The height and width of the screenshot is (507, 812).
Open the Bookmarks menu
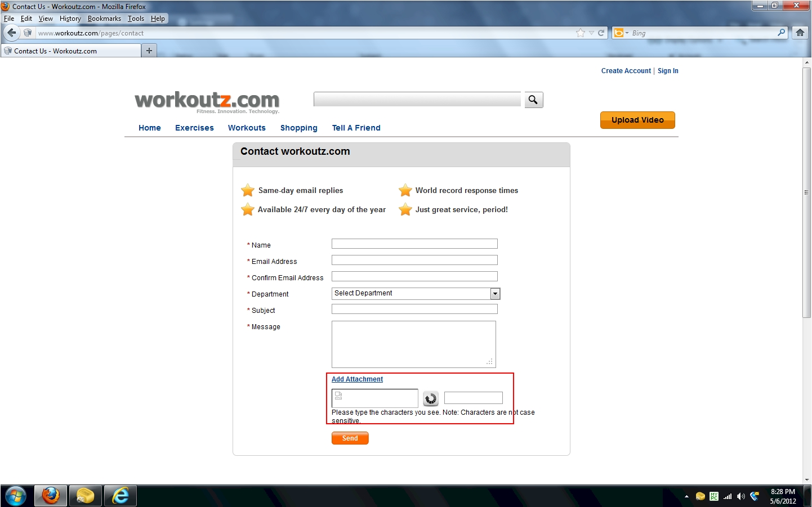104,19
